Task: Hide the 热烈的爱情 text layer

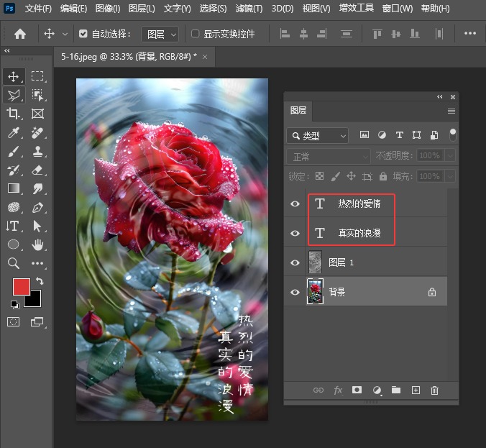Action: click(x=295, y=204)
